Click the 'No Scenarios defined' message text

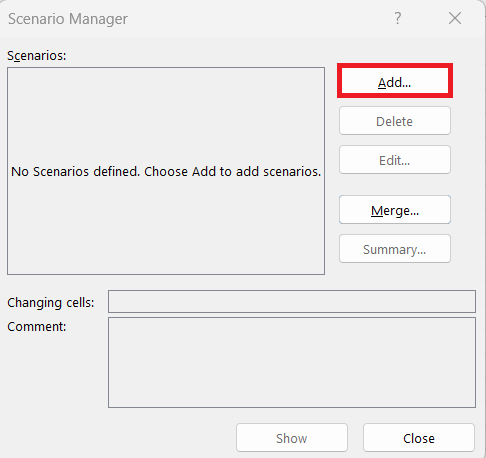pyautogui.click(x=76, y=172)
